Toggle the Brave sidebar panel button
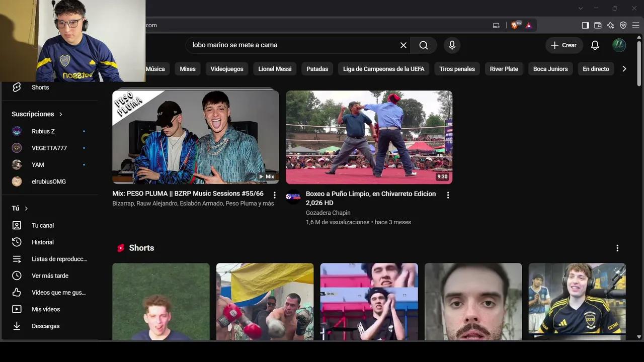 [x=585, y=25]
